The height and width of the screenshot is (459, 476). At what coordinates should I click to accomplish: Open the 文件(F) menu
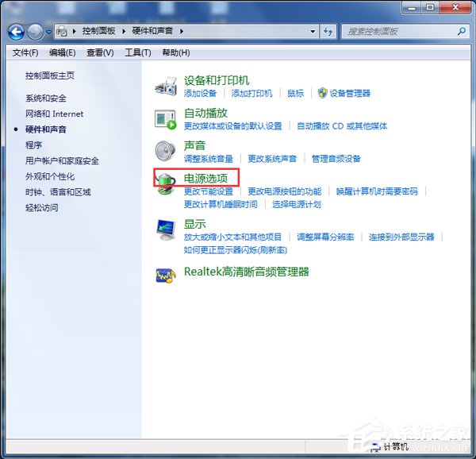[x=25, y=53]
